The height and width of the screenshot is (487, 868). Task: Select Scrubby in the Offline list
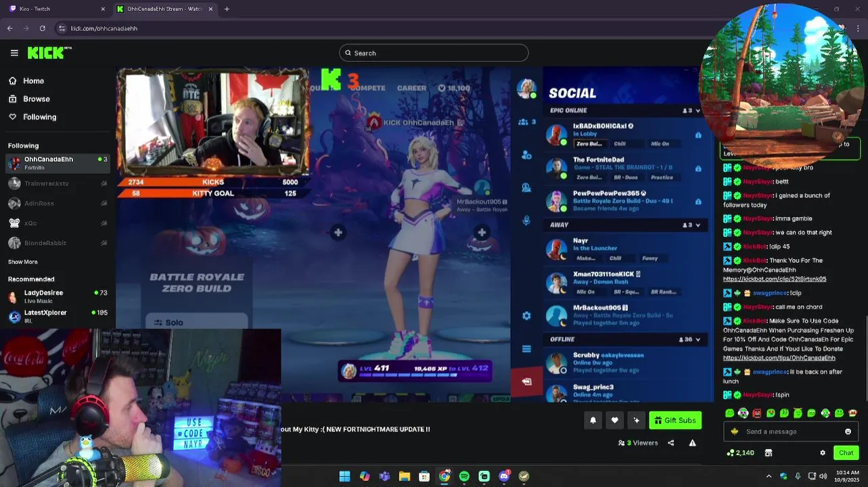point(626,363)
